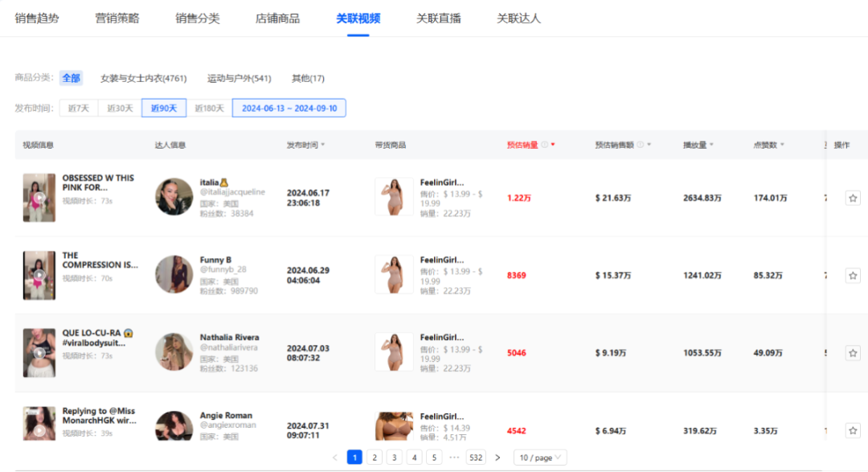Click the next page arrow in pagination

pos(497,457)
